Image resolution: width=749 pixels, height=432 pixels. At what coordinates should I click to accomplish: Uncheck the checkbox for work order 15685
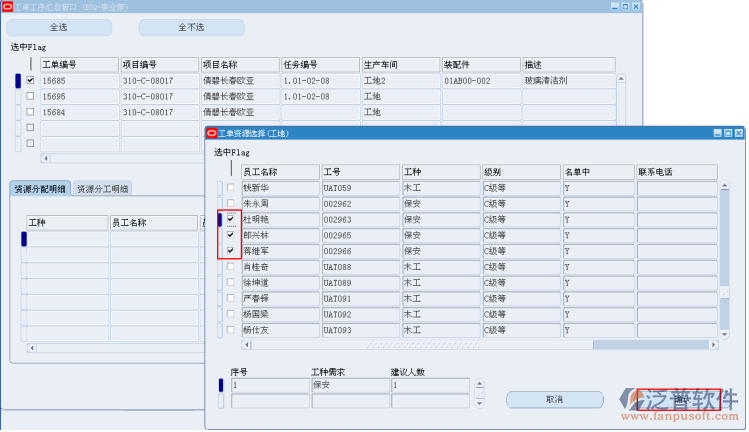coord(30,80)
